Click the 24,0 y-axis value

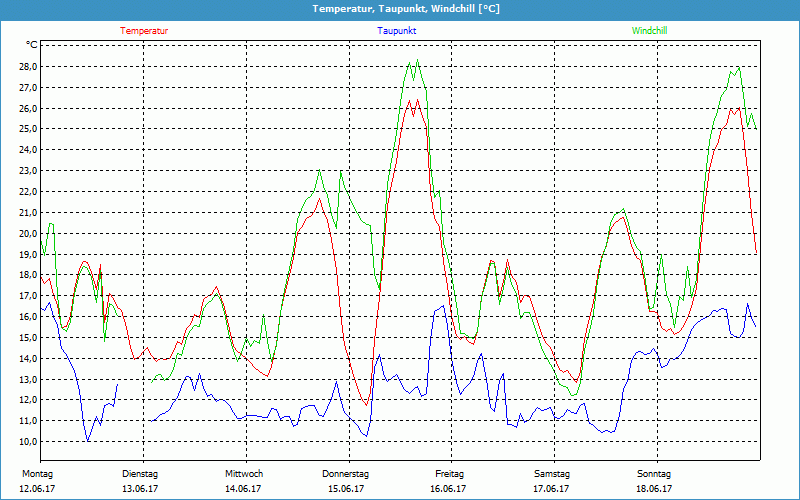(28, 150)
